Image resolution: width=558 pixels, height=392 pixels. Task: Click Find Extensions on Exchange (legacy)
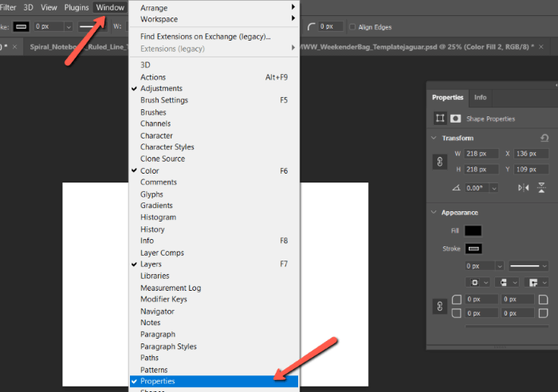click(206, 37)
